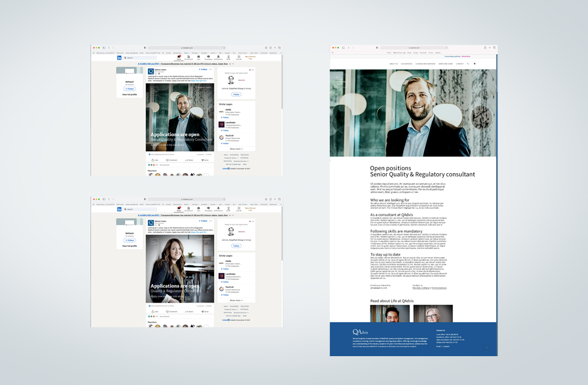Image resolution: width=588 pixels, height=385 pixels.
Task: Click the search magnifier in QAdvis site navigation
Action: tap(468, 64)
